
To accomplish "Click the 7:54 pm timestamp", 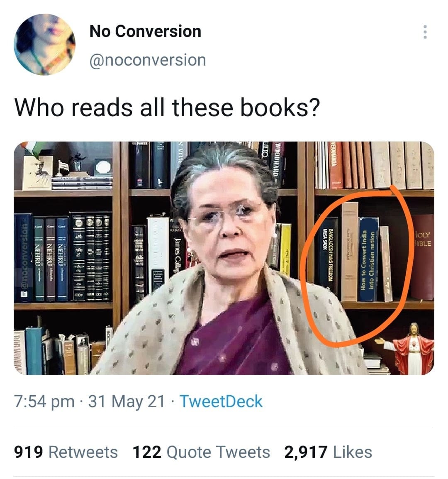I will (44, 401).
